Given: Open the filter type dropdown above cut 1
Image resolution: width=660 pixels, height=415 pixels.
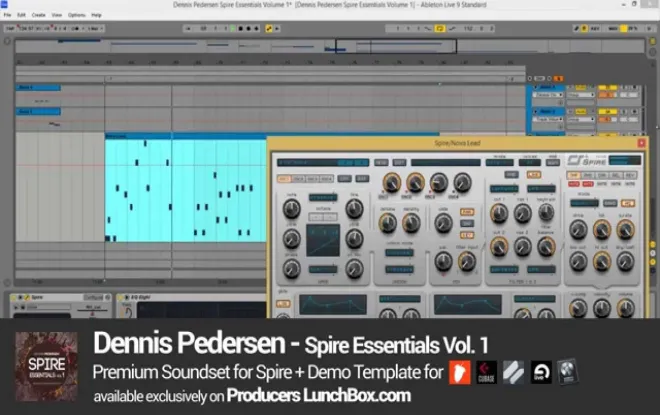Looking at the screenshot, I should click(x=504, y=189).
